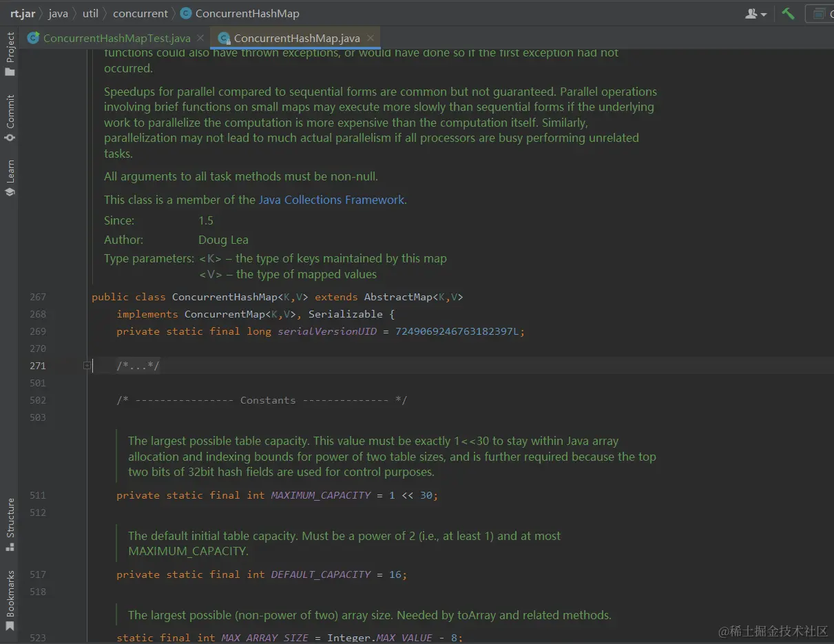The width and height of the screenshot is (834, 644).
Task: Open the Commit tool window
Action: (x=10, y=118)
